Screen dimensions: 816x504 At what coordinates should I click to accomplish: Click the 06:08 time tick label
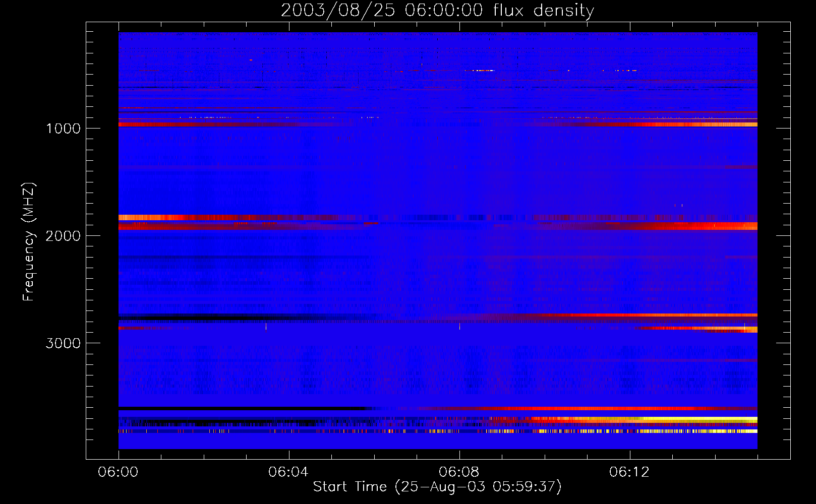coord(459,472)
